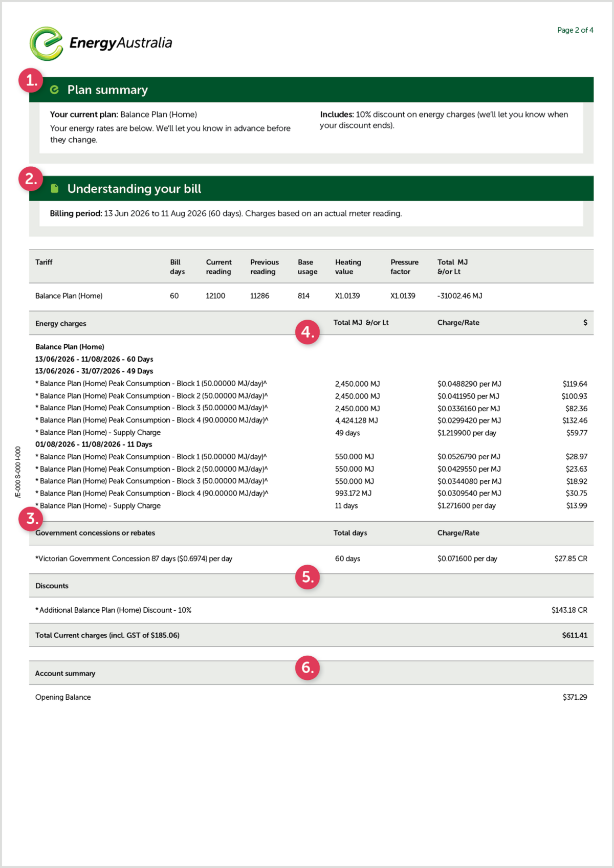Click the "Government concessions or rebates" heading
Image resolution: width=614 pixels, height=868 pixels.
(x=95, y=533)
